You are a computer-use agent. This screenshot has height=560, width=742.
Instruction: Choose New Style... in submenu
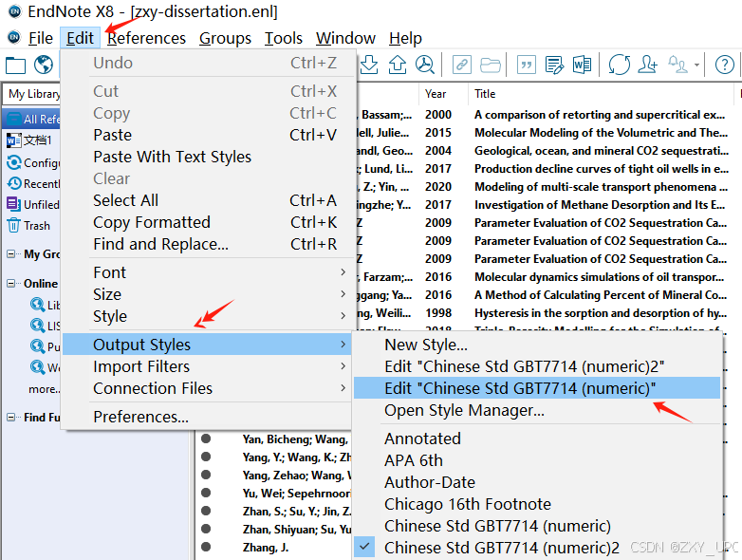pos(537,345)
